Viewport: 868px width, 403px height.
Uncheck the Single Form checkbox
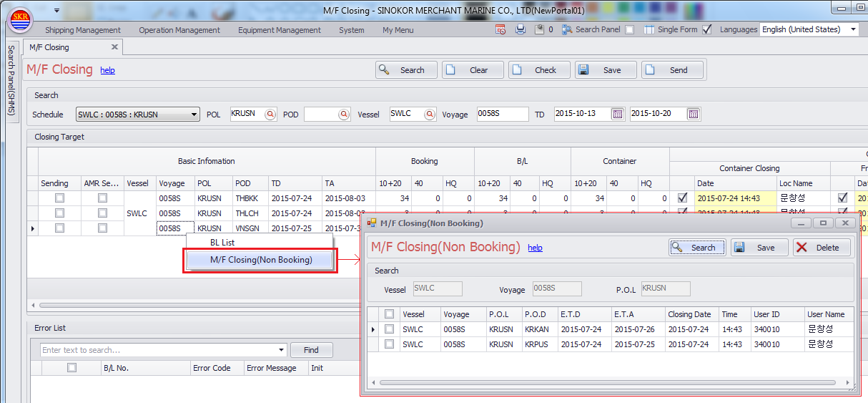(707, 30)
